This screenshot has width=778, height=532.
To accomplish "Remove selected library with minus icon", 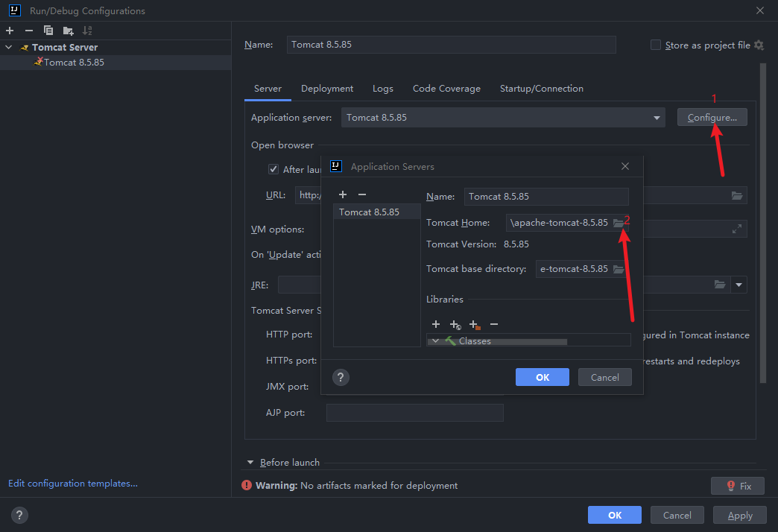I will pyautogui.click(x=493, y=324).
